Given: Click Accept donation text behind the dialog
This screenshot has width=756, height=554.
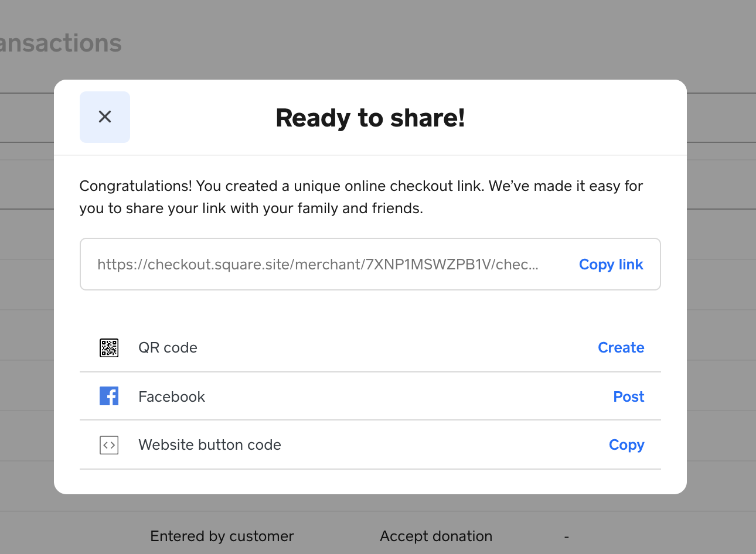Looking at the screenshot, I should pos(436,536).
